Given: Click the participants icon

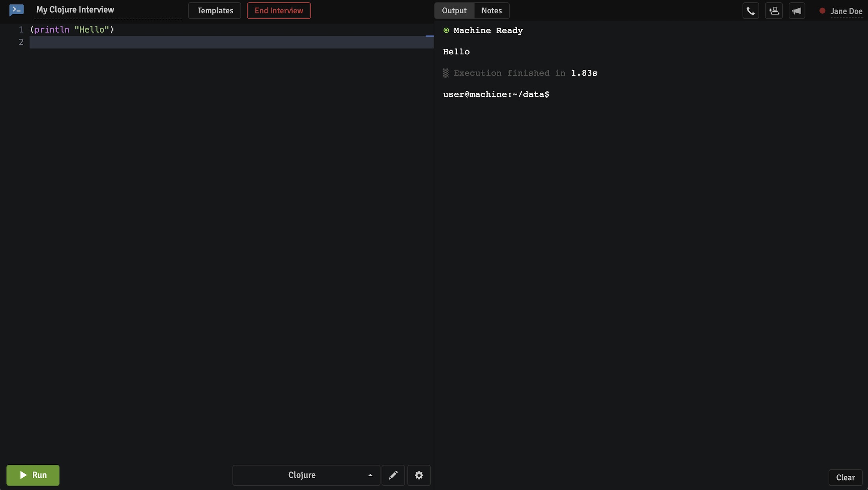Looking at the screenshot, I should [x=774, y=10].
